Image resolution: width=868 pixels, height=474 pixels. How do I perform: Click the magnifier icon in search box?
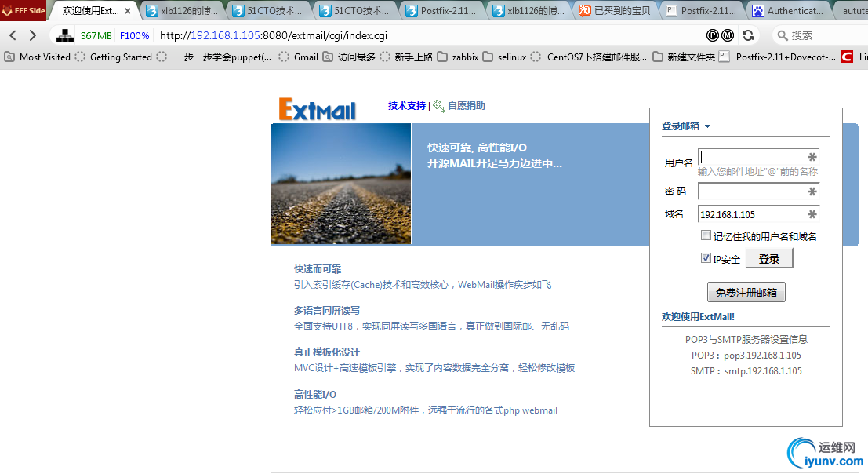783,35
